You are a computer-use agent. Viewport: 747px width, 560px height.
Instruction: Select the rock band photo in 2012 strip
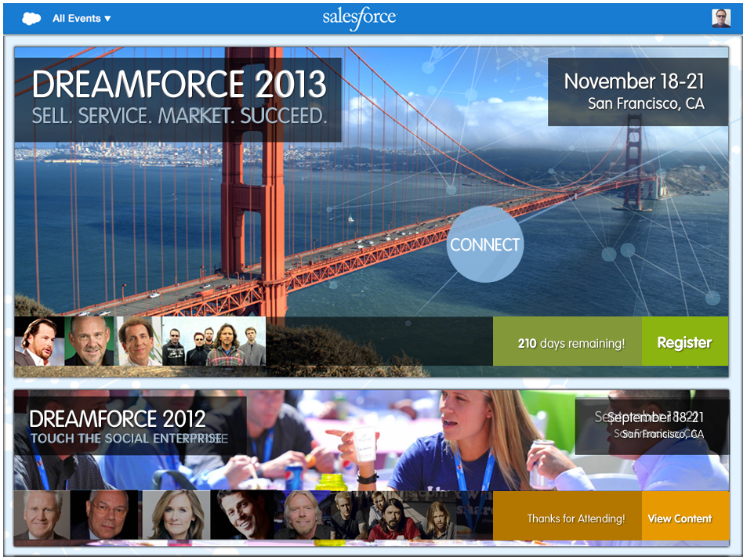coord(394,515)
